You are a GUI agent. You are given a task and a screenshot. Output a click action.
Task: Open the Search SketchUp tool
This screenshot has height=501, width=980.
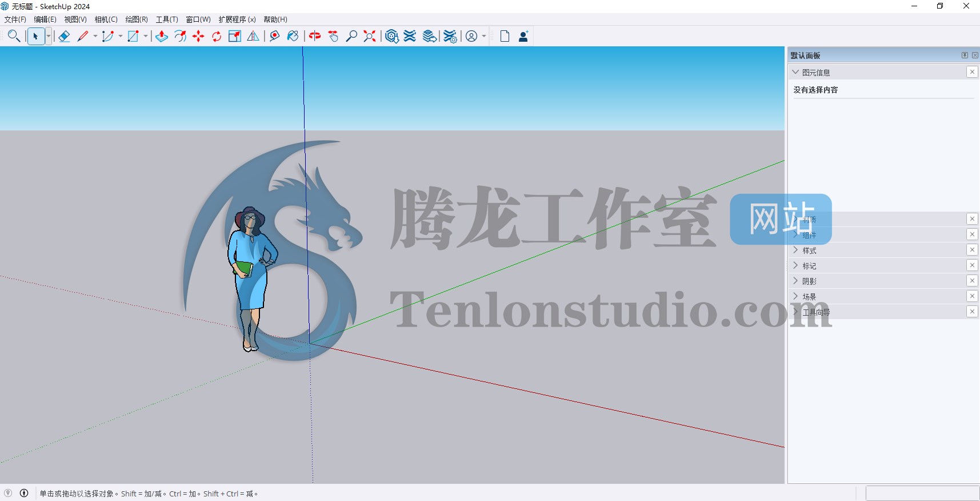tap(14, 36)
